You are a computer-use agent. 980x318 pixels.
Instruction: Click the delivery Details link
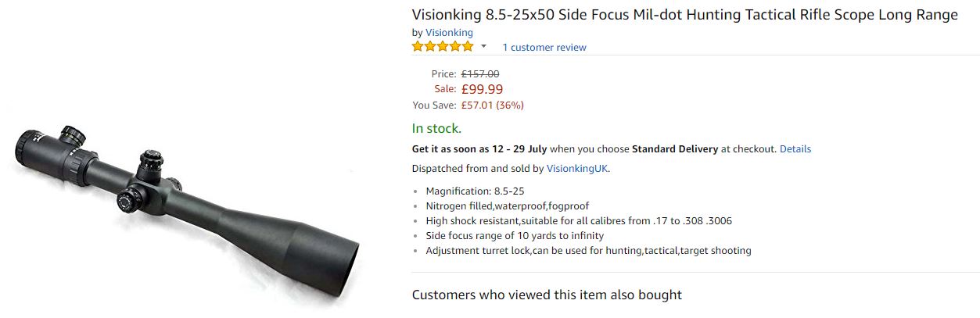pos(795,149)
